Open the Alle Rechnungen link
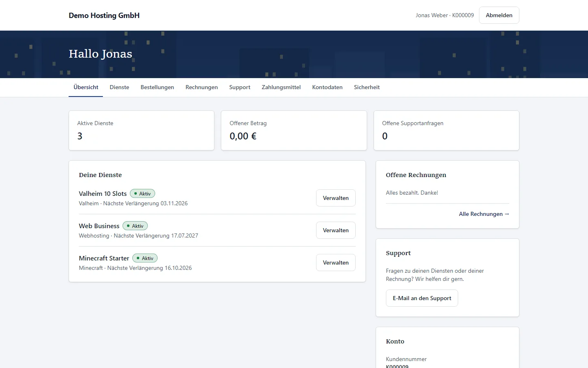588x368 pixels. click(484, 214)
